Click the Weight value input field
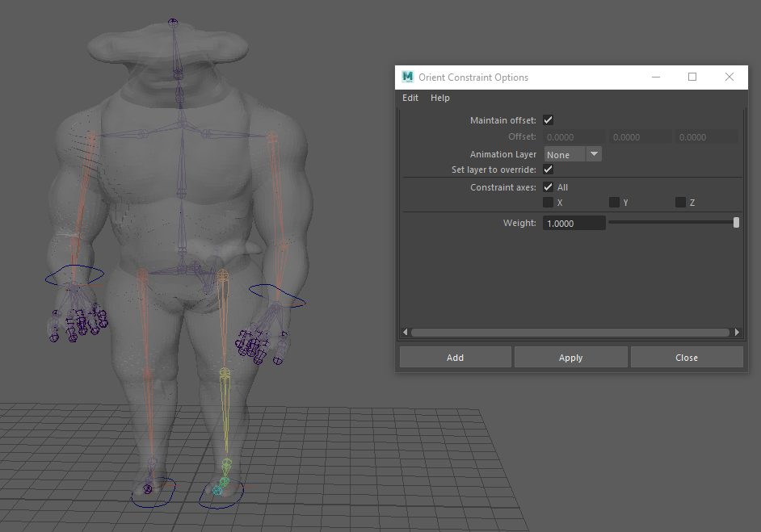The width and height of the screenshot is (761, 532). click(x=574, y=224)
